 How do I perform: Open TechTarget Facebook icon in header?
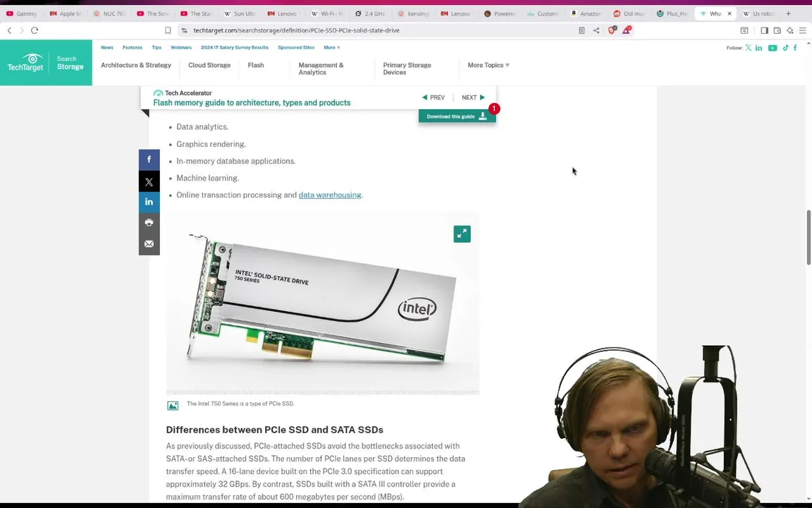tap(795, 48)
